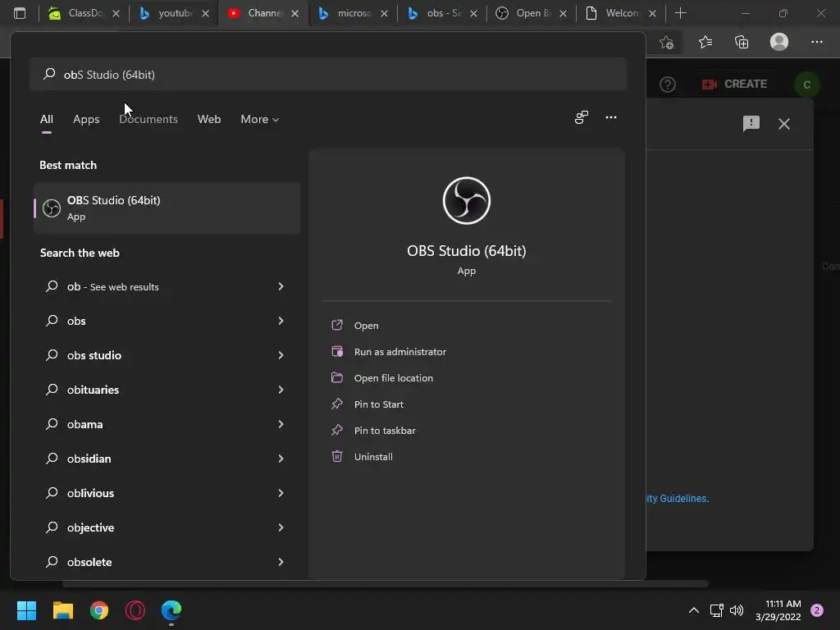The width and height of the screenshot is (840, 630).
Task: Select the 'ob - See web results' suggestion
Action: tap(167, 286)
